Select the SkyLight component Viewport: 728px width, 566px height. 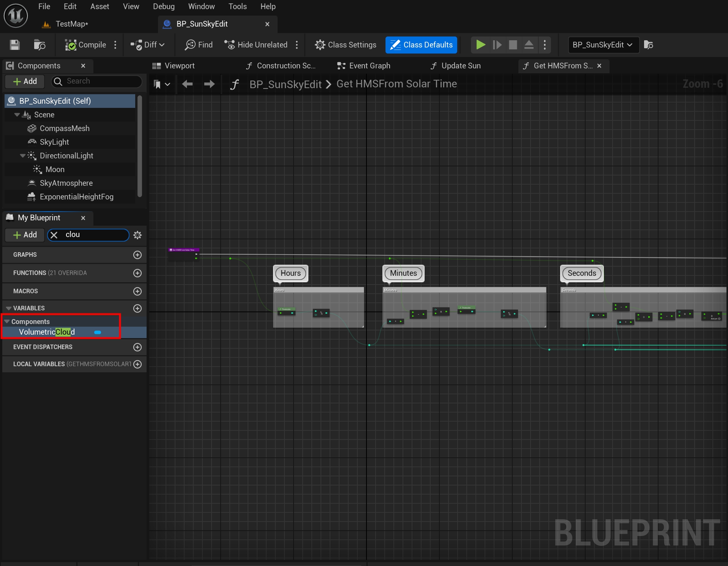54,142
